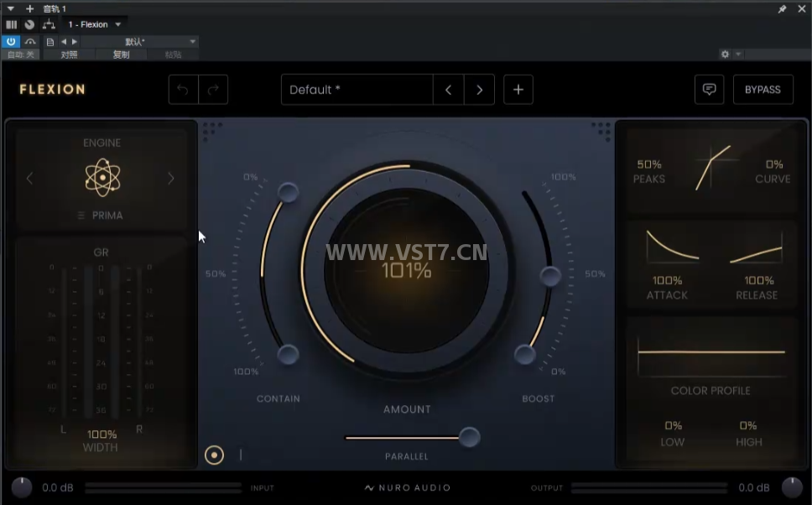Toggle the circular target button bottom-left
The image size is (812, 505).
click(214, 456)
